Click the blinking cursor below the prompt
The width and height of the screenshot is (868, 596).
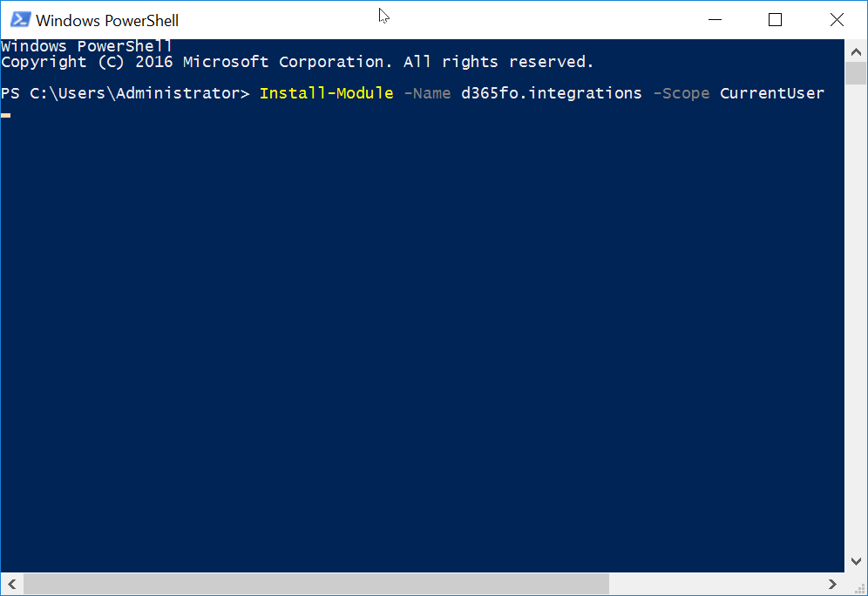point(6,115)
